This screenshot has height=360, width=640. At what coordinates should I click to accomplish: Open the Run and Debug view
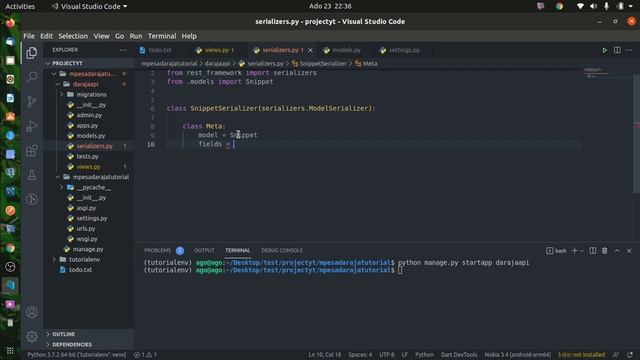coord(31,126)
